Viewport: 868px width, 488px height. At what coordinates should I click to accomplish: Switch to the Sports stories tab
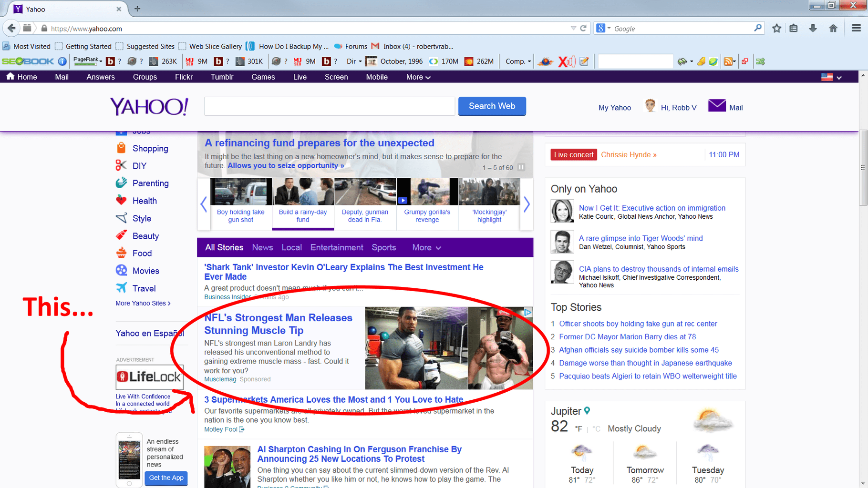pyautogui.click(x=384, y=247)
